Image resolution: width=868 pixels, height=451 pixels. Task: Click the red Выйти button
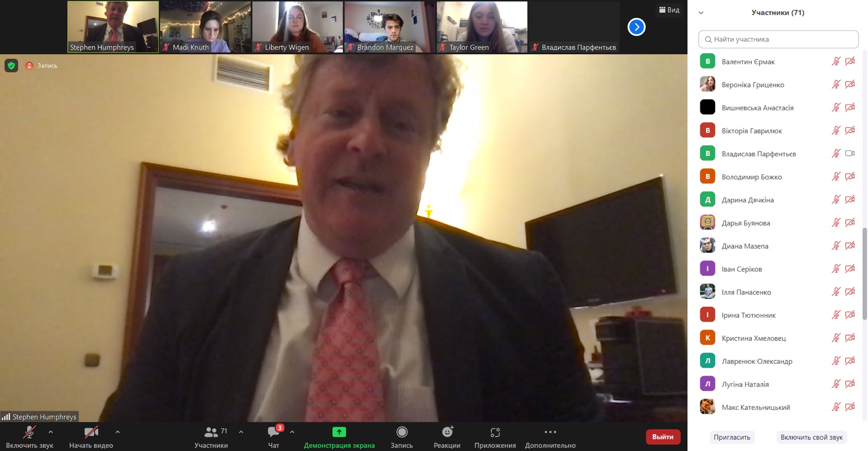point(663,437)
